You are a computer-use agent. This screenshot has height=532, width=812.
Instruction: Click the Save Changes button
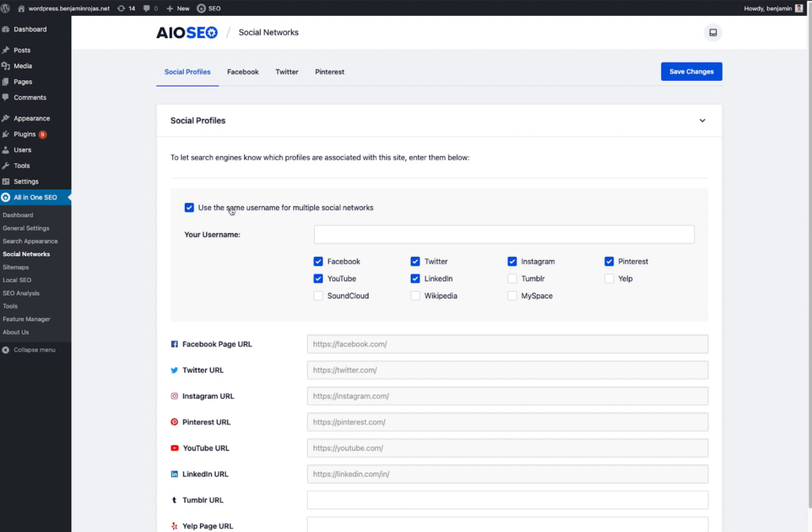(x=691, y=71)
